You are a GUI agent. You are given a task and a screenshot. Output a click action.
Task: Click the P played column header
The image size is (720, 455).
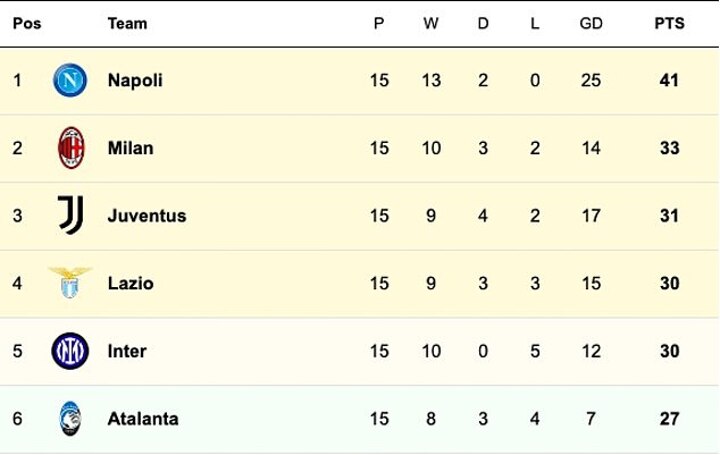(379, 23)
